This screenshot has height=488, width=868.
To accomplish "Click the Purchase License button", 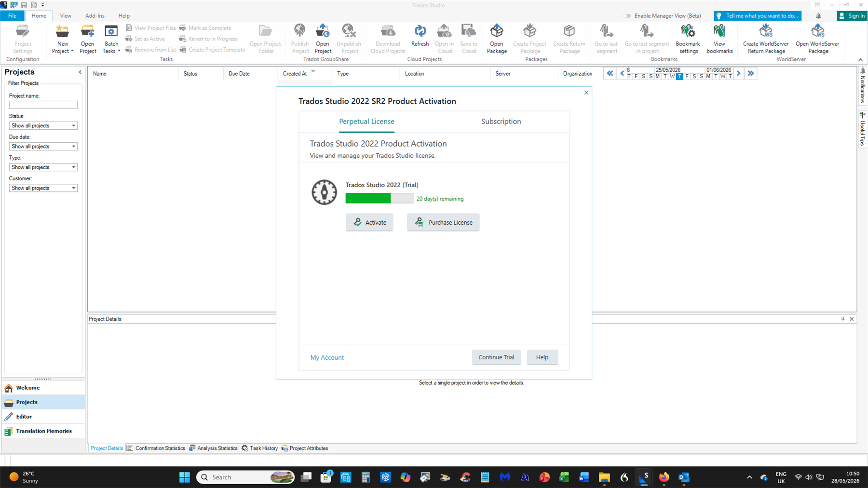I will pyautogui.click(x=443, y=222).
